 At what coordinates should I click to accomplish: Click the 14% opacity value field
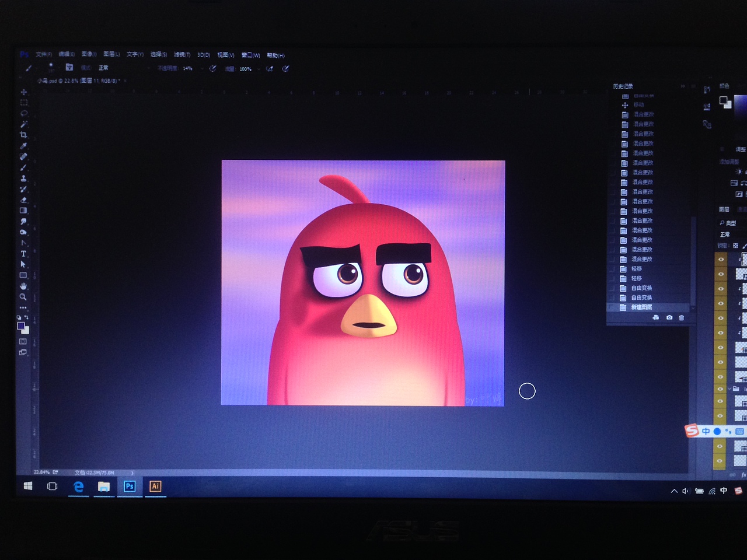[188, 68]
